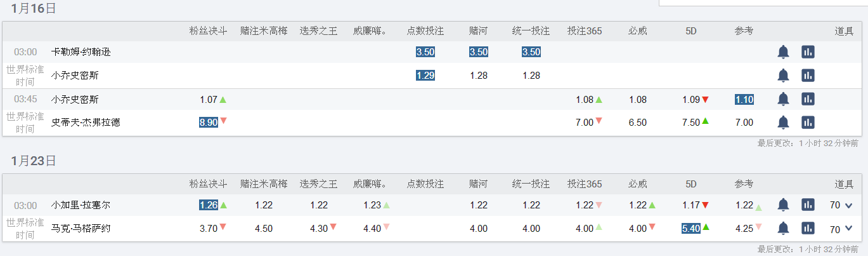Click alert bell for 马克·马格萨约 row
This screenshot has height=256, width=868.
point(783,228)
